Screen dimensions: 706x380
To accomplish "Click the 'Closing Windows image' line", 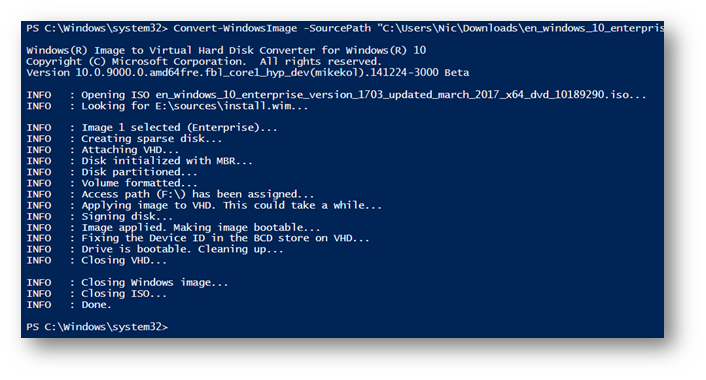I will [x=127, y=283].
